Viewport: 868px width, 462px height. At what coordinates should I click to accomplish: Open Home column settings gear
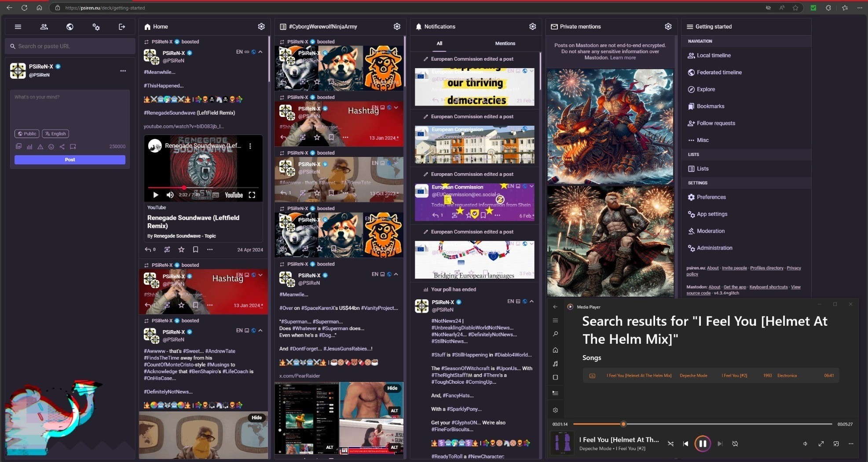click(x=261, y=27)
